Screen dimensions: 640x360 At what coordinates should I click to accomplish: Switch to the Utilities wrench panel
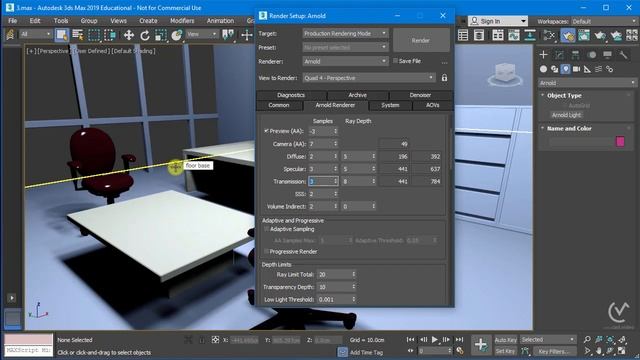point(623,55)
